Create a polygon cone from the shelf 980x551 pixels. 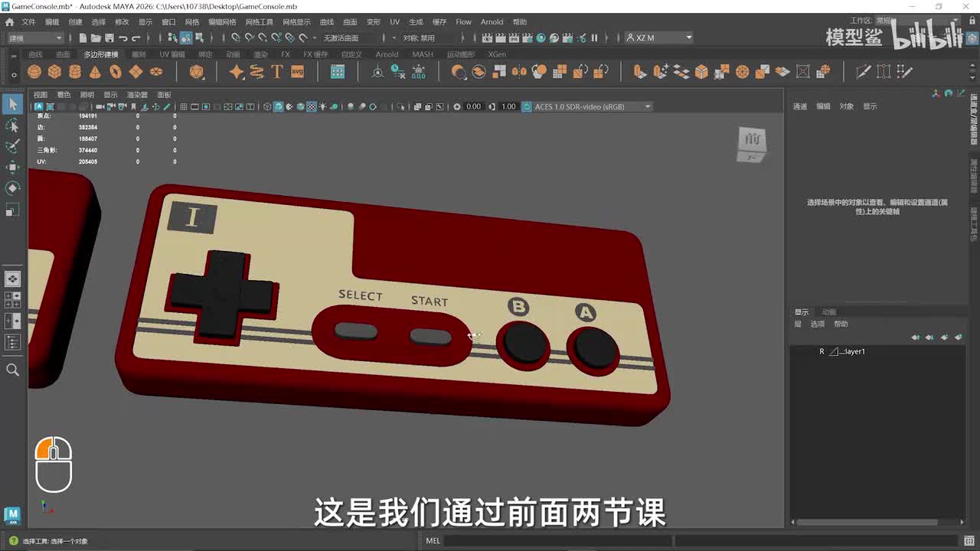click(x=95, y=72)
